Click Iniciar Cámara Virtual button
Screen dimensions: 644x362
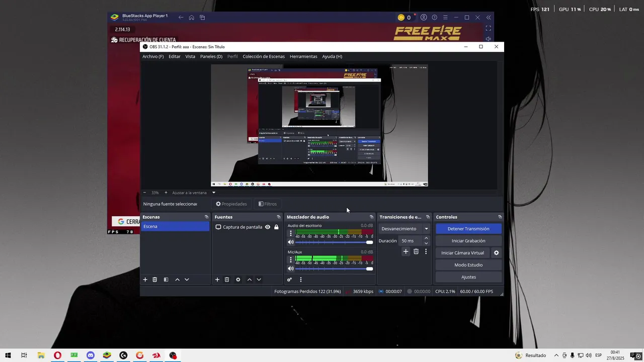click(x=462, y=253)
